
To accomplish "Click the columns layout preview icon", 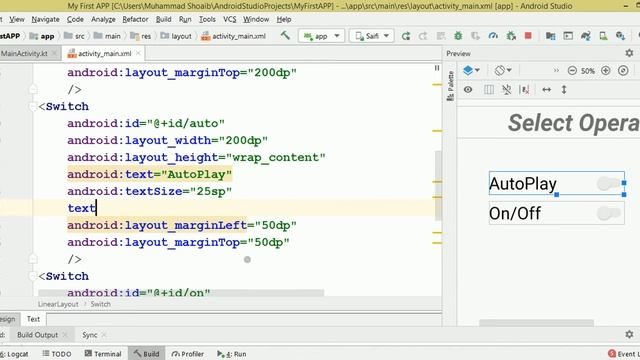I will (489, 89).
